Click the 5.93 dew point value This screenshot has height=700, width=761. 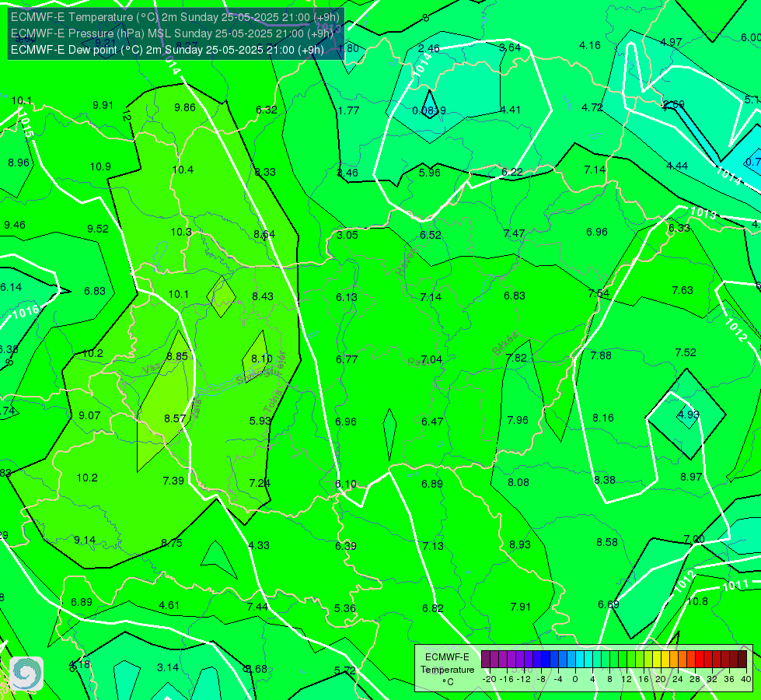click(x=260, y=421)
